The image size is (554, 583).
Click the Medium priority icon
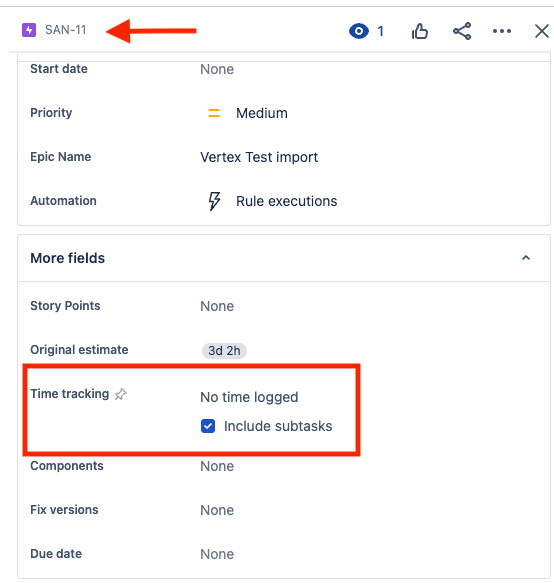point(214,113)
